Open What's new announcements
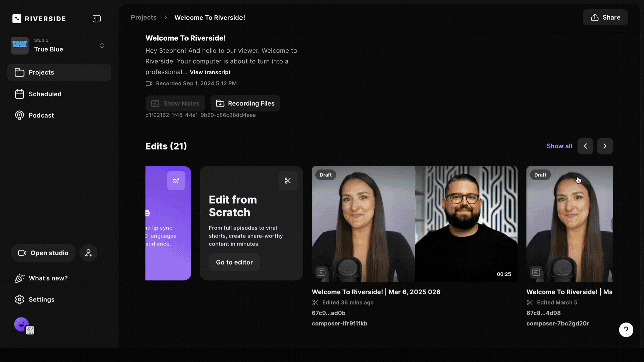 [x=48, y=278]
